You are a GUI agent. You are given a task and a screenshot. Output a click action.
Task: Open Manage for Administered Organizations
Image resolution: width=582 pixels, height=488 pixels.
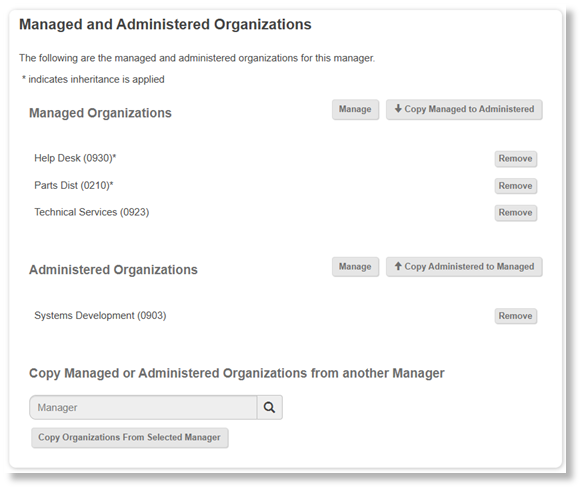355,266
